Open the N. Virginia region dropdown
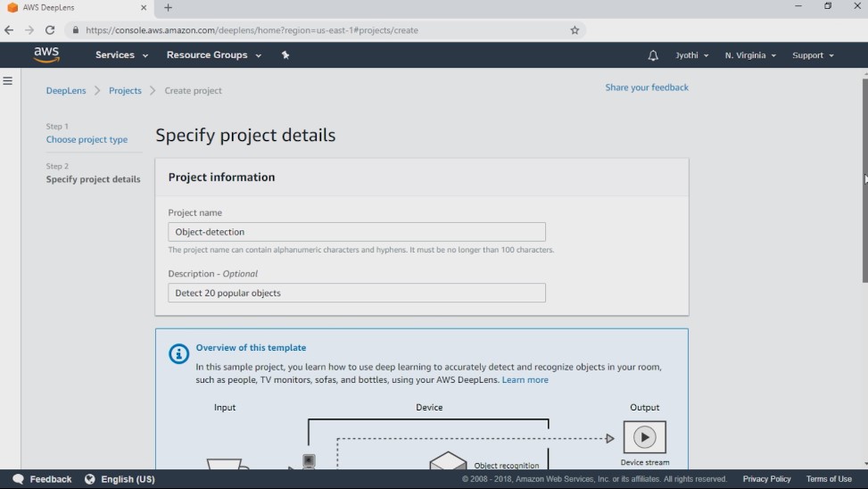 [x=750, y=55]
